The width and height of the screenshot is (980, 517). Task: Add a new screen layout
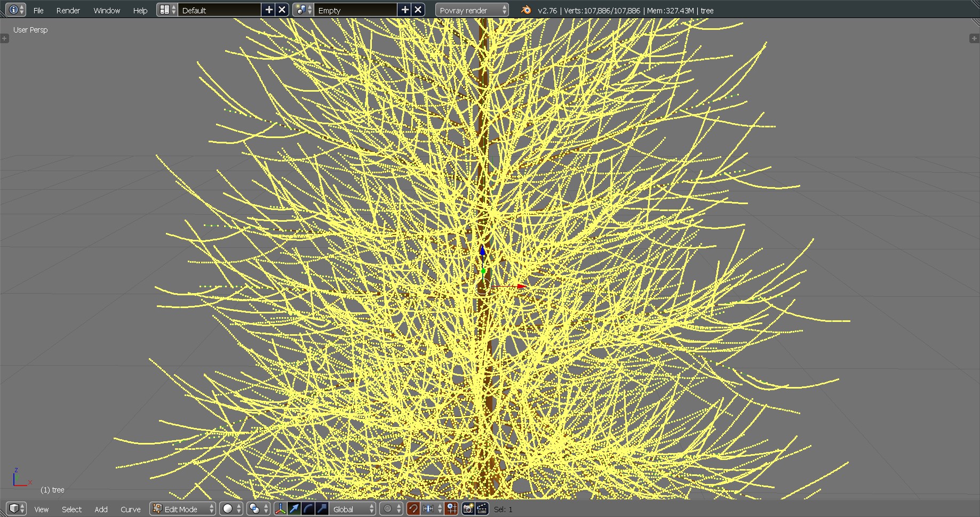click(269, 10)
